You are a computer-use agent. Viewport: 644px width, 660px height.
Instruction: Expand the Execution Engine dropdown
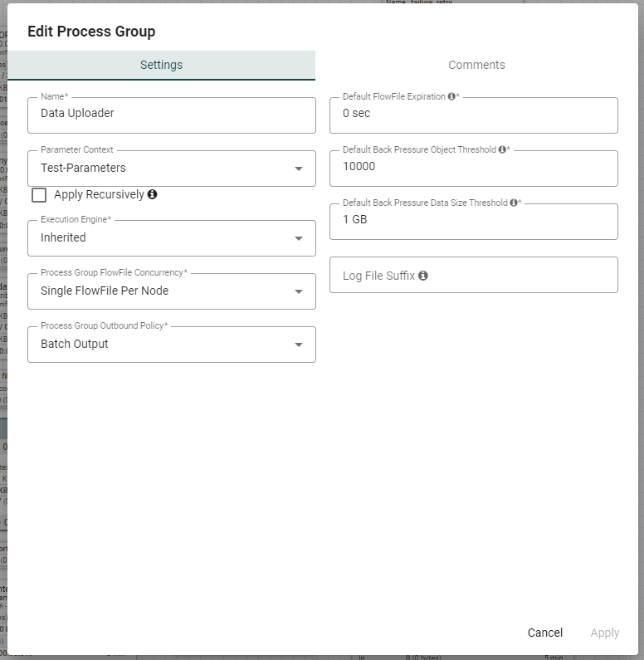pos(299,238)
